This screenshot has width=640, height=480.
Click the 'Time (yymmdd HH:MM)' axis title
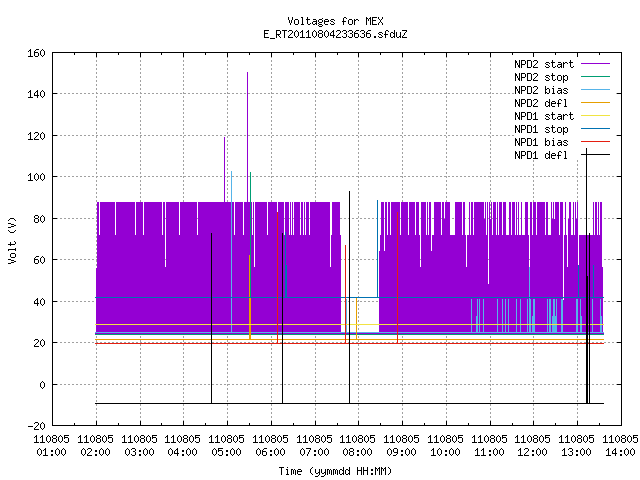point(335,471)
